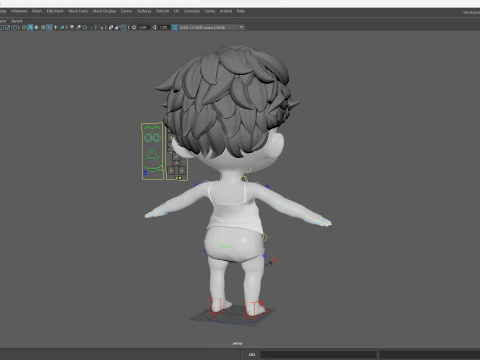The height and width of the screenshot is (360, 480).
Task: Toggle textured display icon
Action: click(x=49, y=27)
